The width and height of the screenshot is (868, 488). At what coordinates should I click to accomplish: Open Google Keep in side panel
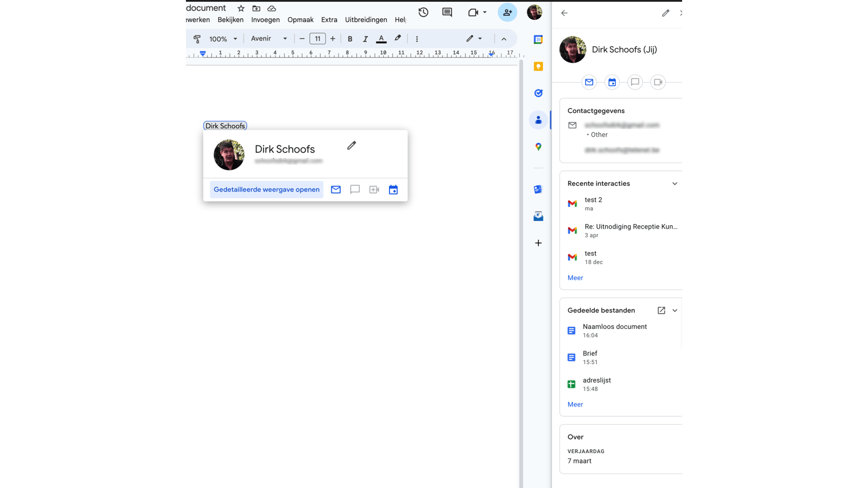pyautogui.click(x=538, y=66)
